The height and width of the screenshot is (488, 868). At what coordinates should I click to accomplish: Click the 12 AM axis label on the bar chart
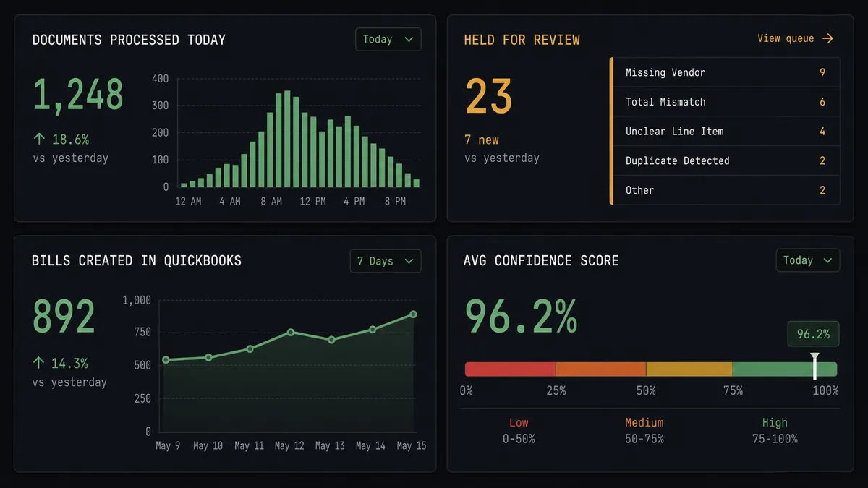click(x=188, y=201)
